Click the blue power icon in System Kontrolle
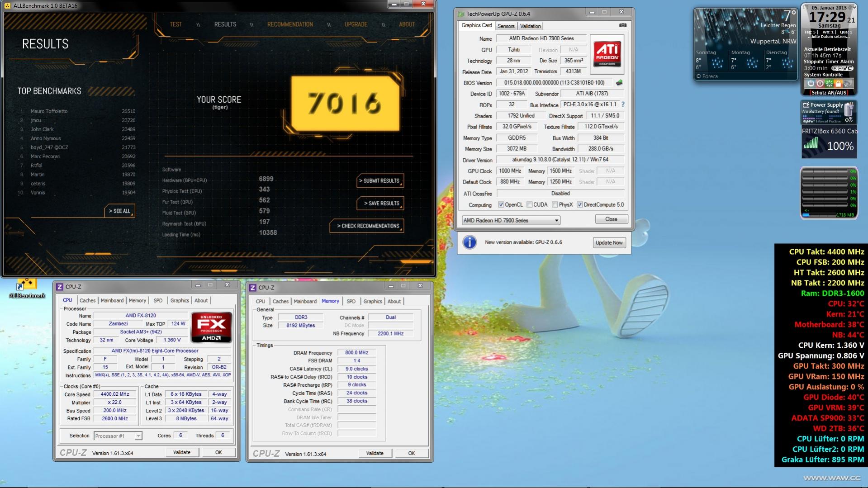 click(811, 84)
